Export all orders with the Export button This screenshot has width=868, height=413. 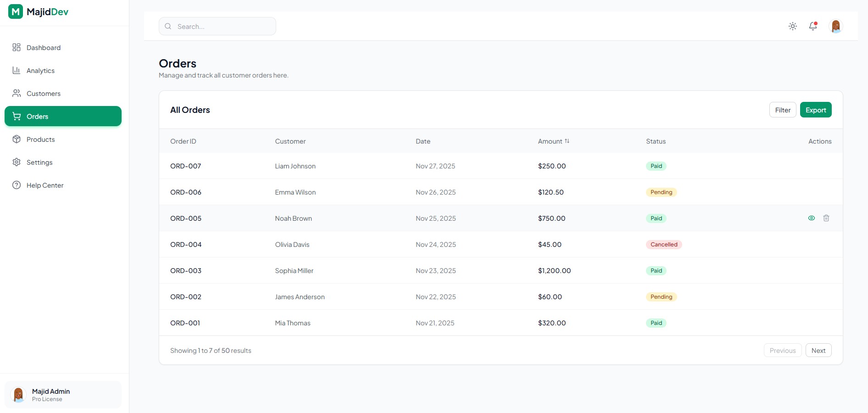[x=815, y=110]
